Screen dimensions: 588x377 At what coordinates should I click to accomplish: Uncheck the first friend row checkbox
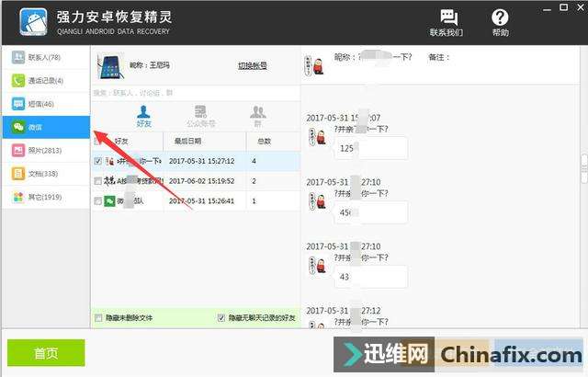point(99,161)
